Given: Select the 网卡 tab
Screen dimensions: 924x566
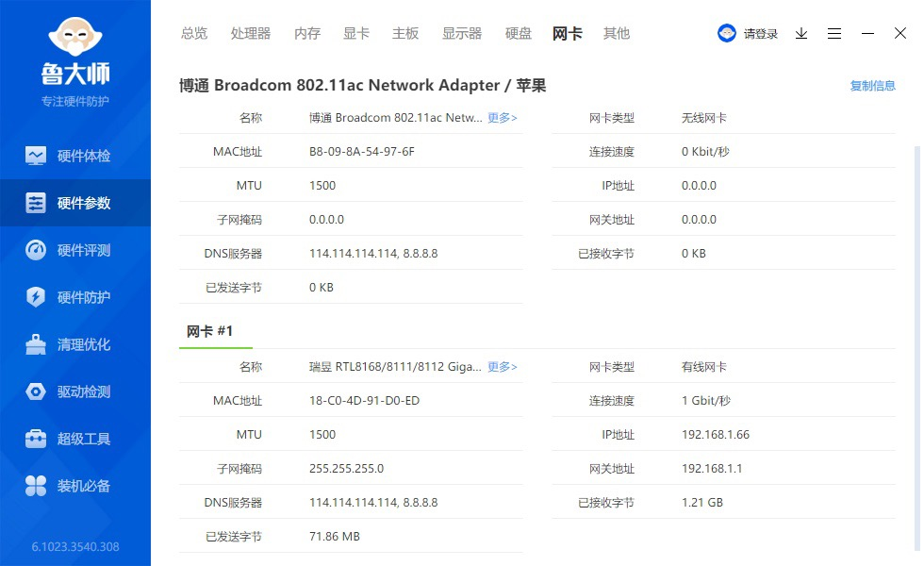Looking at the screenshot, I should point(567,34).
